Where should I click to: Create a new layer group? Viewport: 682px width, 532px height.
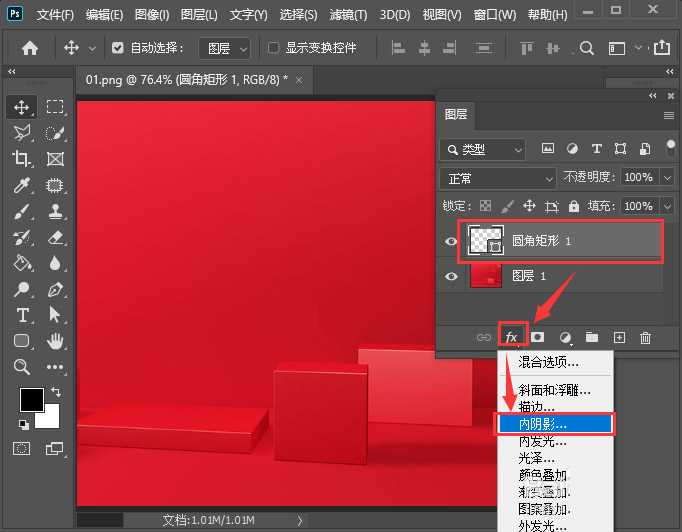tap(591, 337)
